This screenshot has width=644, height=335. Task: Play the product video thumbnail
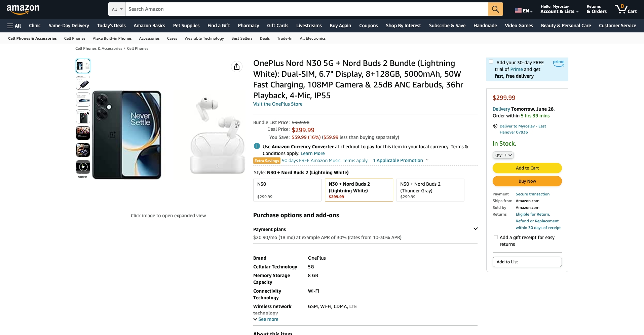[x=83, y=167]
